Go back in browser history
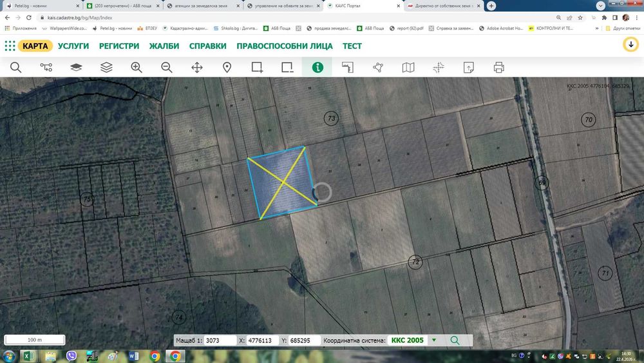The width and height of the screenshot is (644, 363). point(7,17)
